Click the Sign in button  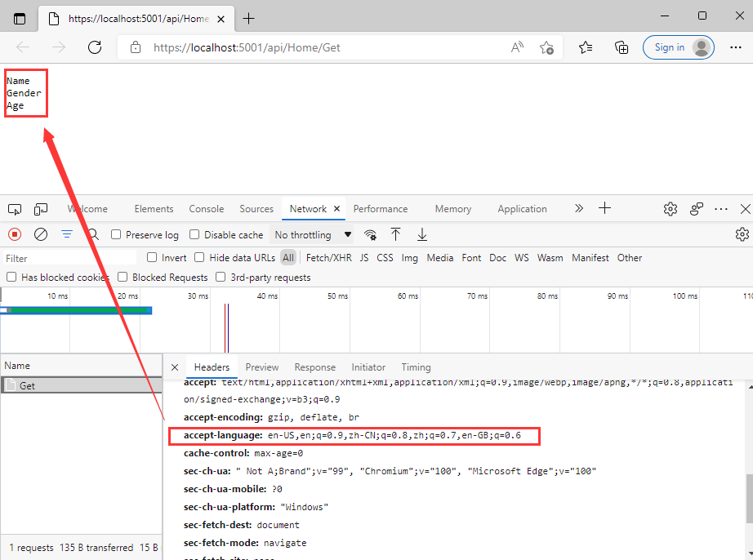click(x=678, y=47)
